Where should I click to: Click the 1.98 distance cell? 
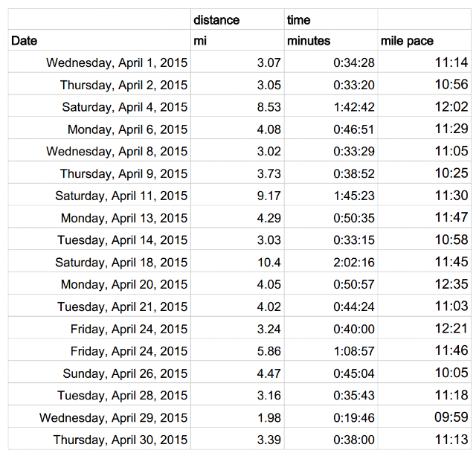pos(237,417)
